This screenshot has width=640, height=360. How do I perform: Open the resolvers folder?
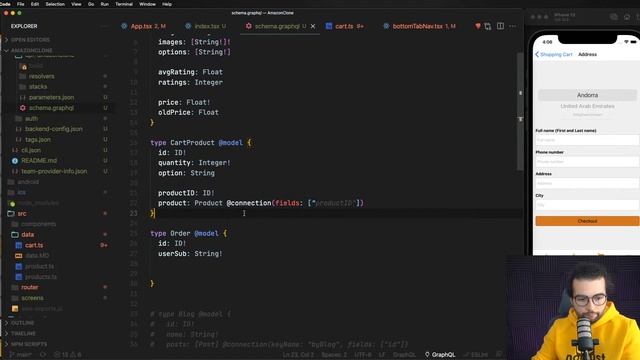(x=41, y=76)
